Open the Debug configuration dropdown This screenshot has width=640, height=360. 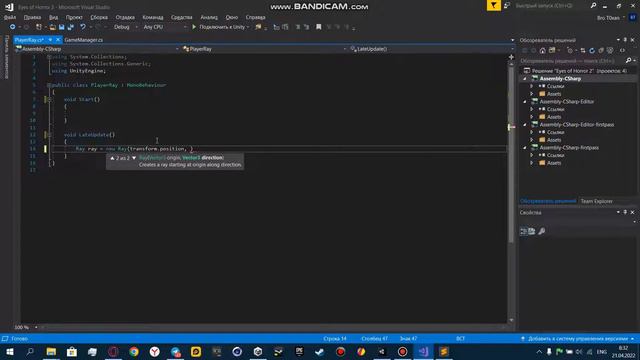click(x=125, y=27)
